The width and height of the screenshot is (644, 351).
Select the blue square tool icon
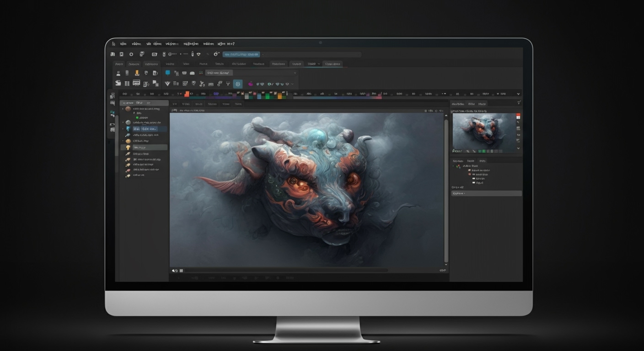tap(168, 73)
